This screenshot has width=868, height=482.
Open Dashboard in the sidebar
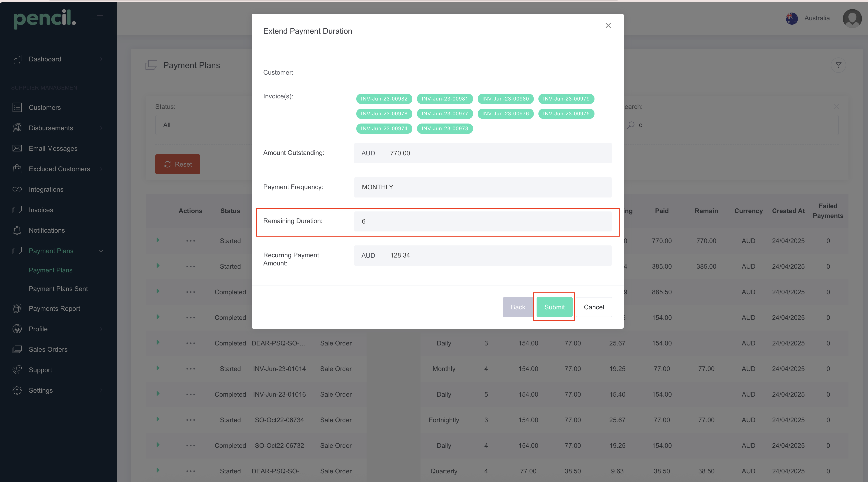click(45, 59)
